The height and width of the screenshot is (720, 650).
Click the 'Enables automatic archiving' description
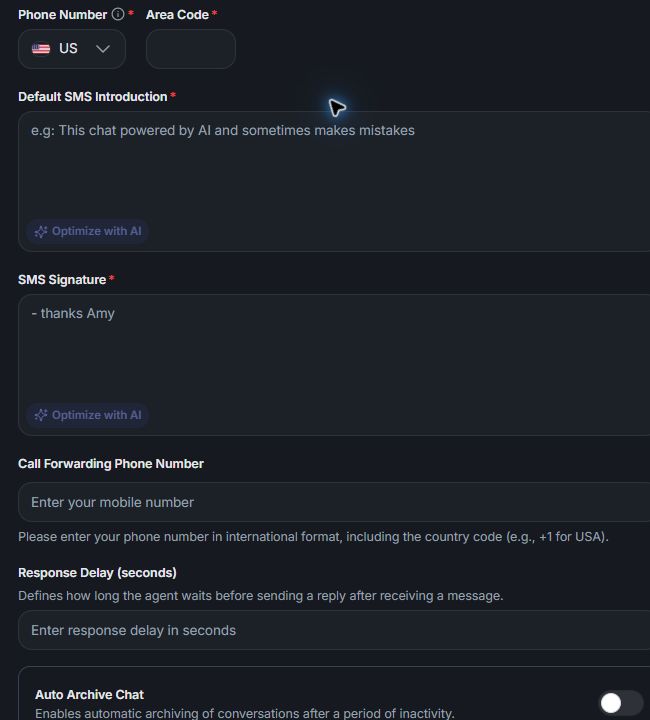tap(245, 713)
